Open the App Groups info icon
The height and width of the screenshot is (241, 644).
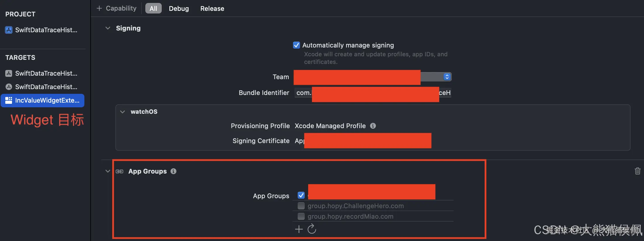coord(173,171)
